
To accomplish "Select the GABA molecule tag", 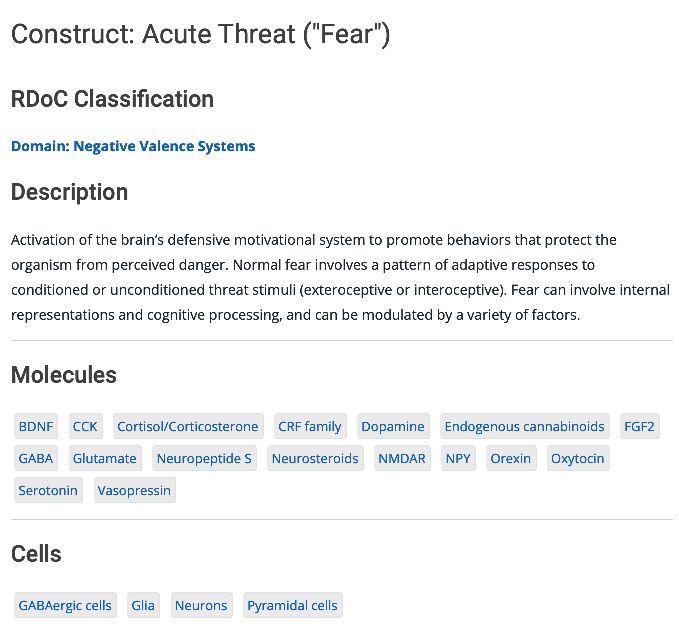I will [x=36, y=459].
